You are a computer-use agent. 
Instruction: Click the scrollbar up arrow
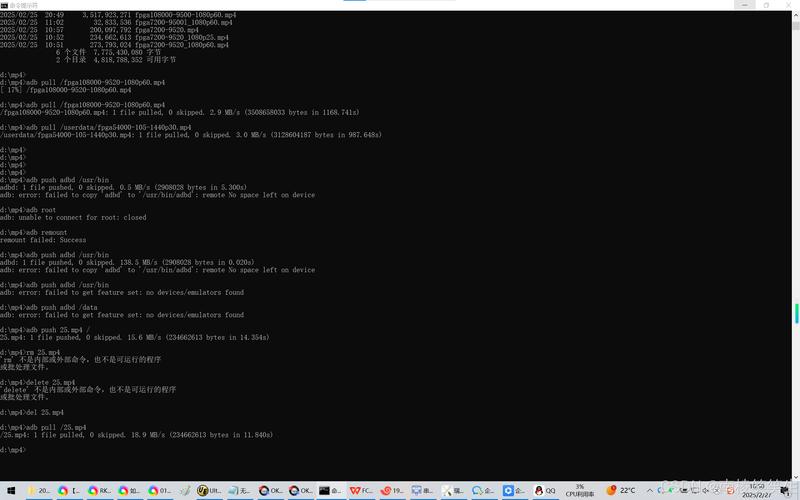click(x=796, y=14)
